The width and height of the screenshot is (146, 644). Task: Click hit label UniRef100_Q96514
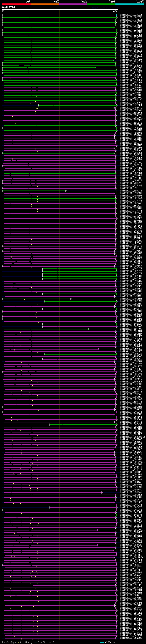(x=131, y=314)
